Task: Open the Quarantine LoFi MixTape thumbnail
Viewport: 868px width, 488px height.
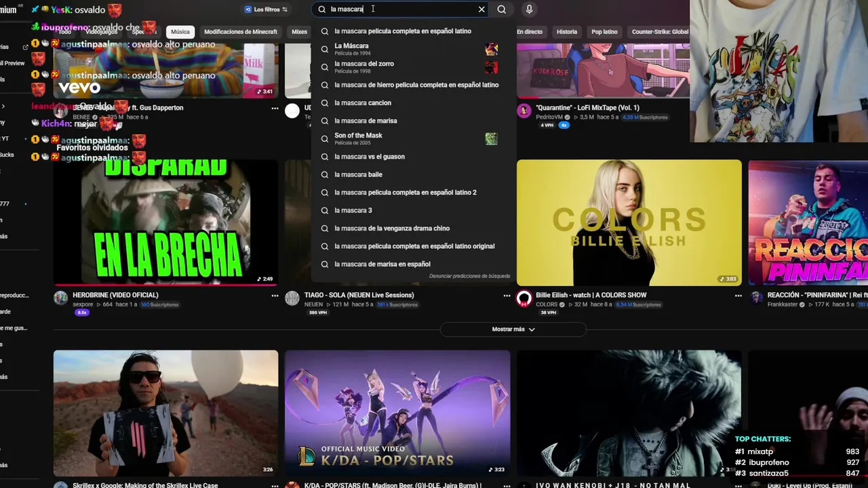Action: 603,70
